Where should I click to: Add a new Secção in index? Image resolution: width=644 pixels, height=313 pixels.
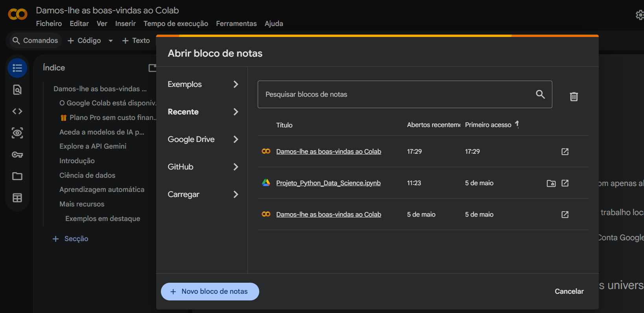pos(70,239)
